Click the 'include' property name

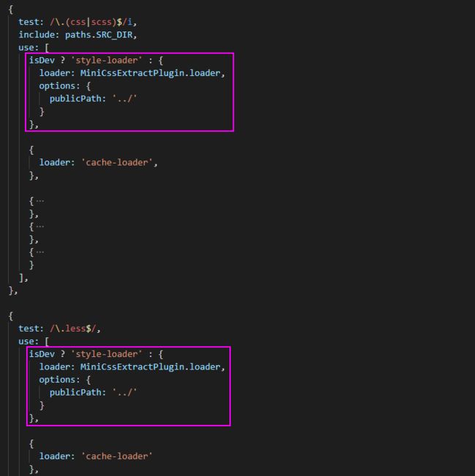37,35
